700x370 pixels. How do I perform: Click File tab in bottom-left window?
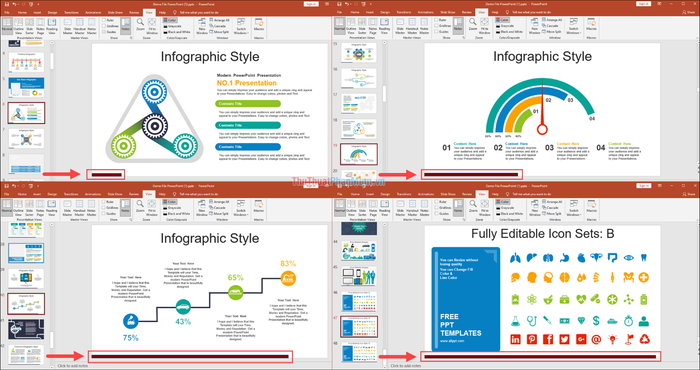(7, 194)
